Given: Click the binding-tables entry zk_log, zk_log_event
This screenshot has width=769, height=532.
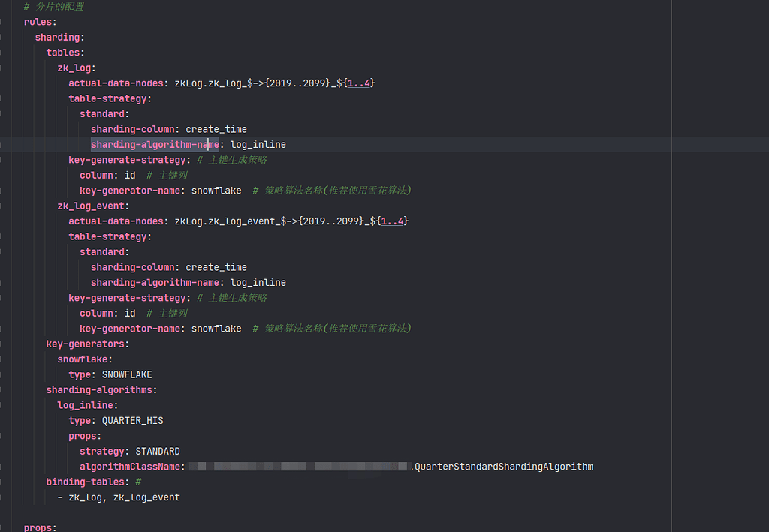Looking at the screenshot, I should [120, 497].
